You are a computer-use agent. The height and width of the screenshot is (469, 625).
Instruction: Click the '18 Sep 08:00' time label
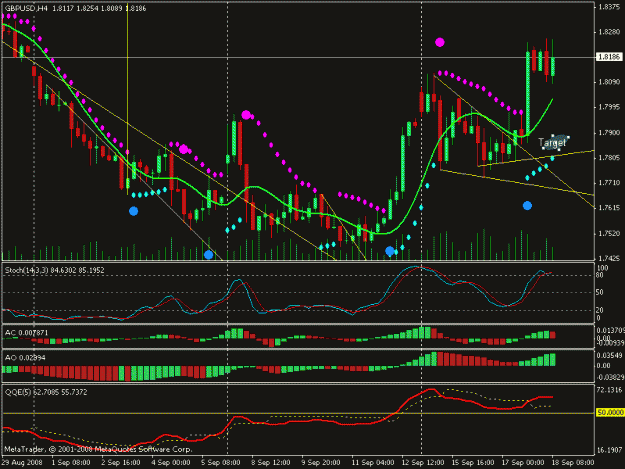(x=573, y=463)
